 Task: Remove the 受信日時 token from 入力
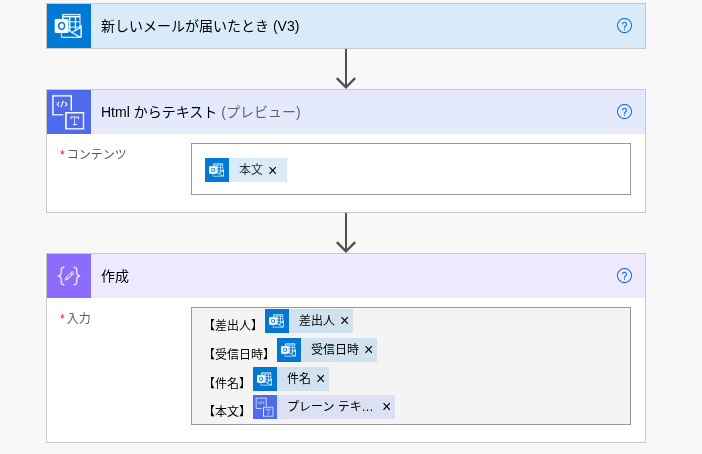coord(369,350)
